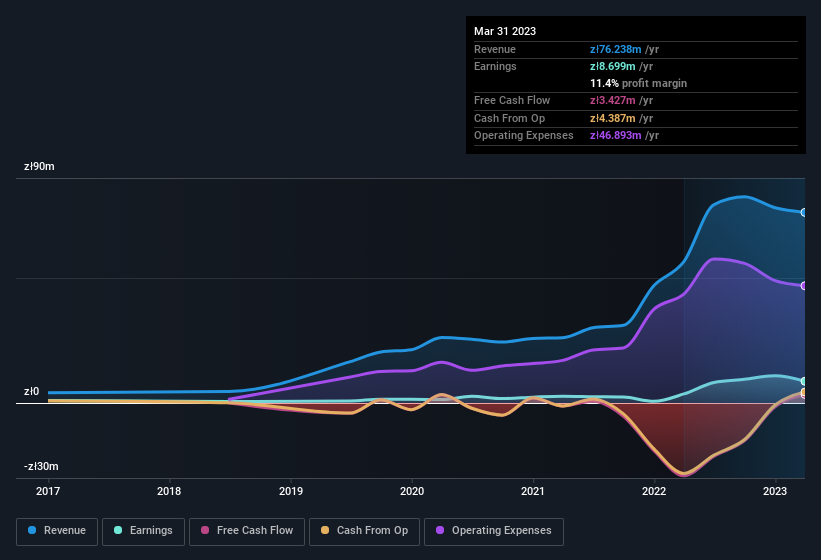Click the 11.4% profit margin text

pos(638,83)
